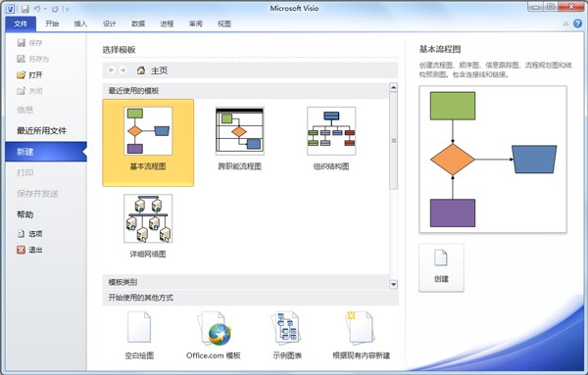Viewport: 588px width, 375px height.
Task: Select 新建 in the file menu
Action: (46, 152)
